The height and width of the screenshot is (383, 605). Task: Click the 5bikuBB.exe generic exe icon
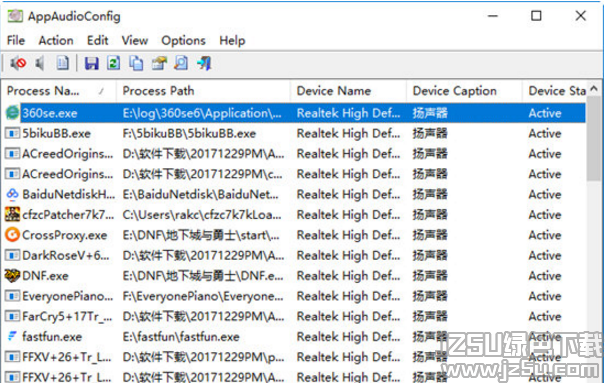click(x=12, y=133)
